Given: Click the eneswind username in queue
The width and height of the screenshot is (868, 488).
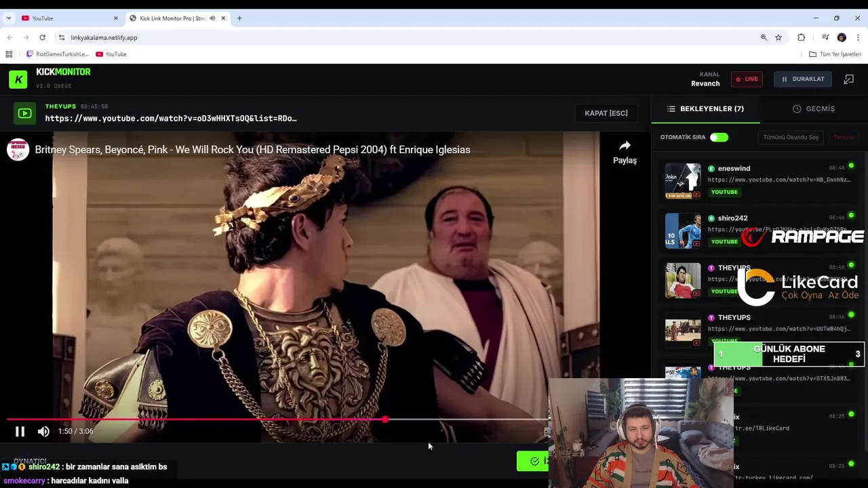Looking at the screenshot, I should point(734,169).
